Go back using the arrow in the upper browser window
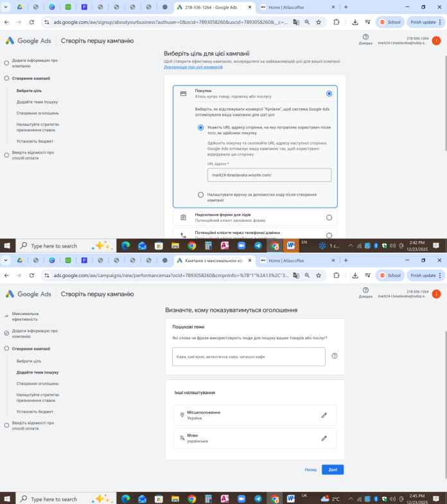This screenshot has width=447, height=504. [6, 22]
